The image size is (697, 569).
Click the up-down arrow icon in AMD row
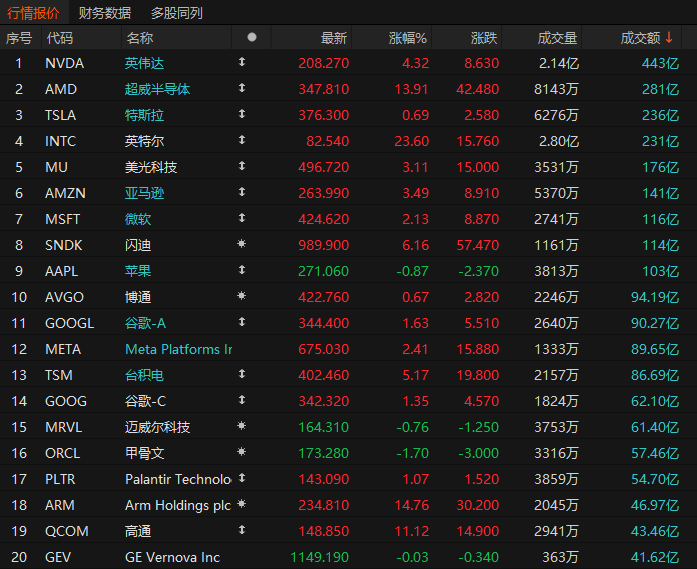(x=242, y=88)
